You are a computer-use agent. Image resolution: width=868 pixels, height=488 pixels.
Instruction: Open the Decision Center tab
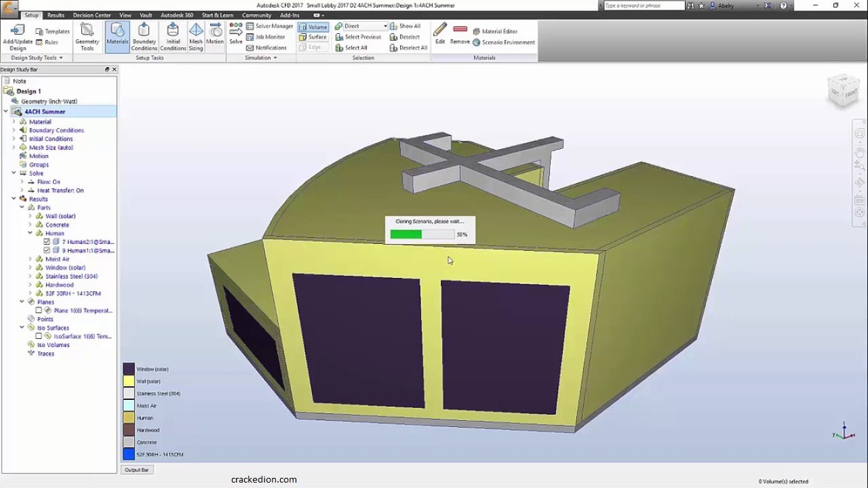click(92, 15)
